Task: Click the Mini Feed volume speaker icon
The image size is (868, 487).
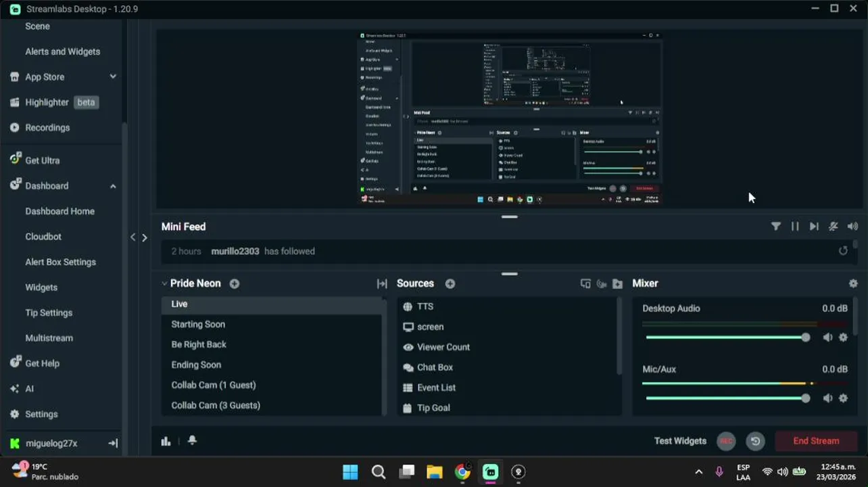Action: click(852, 227)
